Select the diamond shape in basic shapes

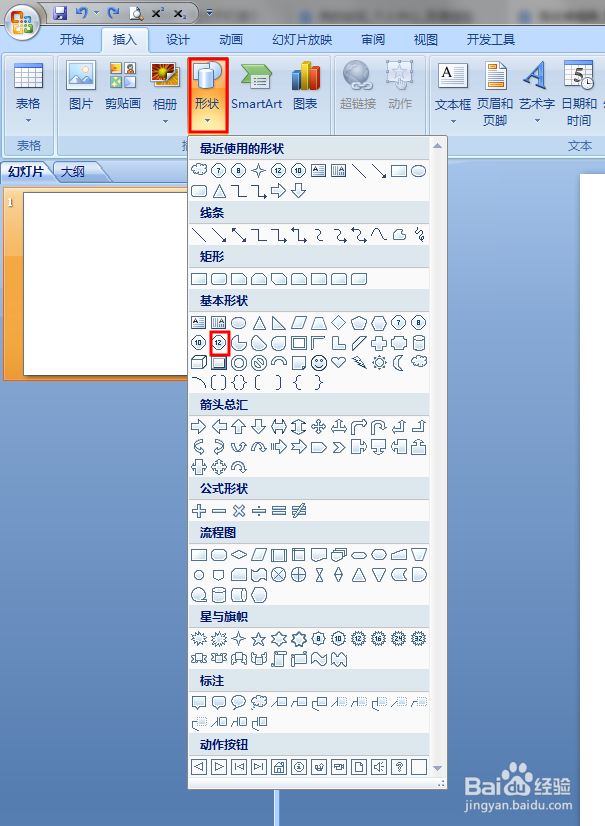(x=339, y=322)
